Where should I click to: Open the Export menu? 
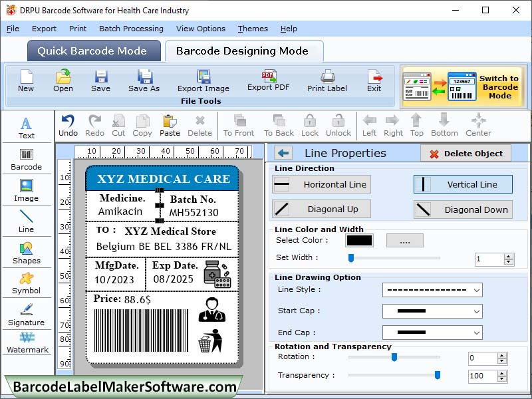[x=44, y=29]
